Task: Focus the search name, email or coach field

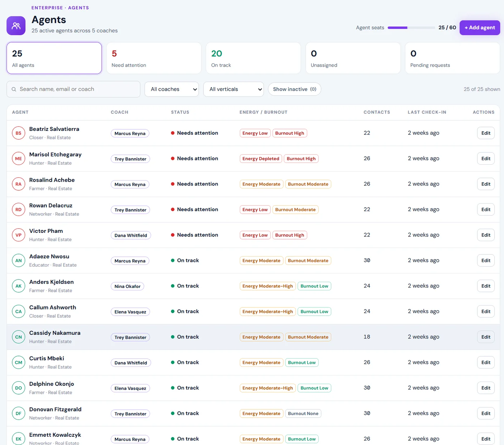Action: pos(73,89)
